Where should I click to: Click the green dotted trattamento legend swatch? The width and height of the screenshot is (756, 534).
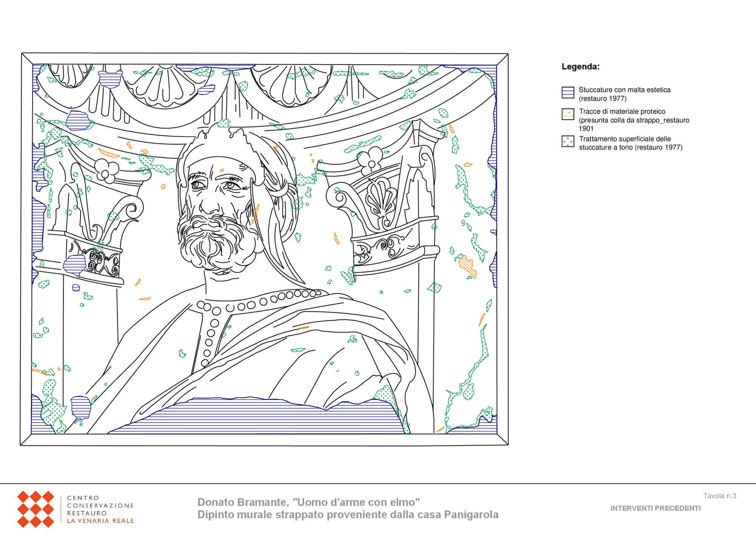(x=568, y=141)
